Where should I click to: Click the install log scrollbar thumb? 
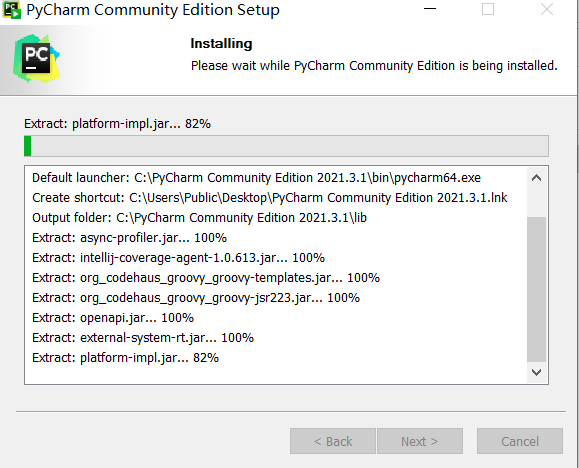click(536, 289)
